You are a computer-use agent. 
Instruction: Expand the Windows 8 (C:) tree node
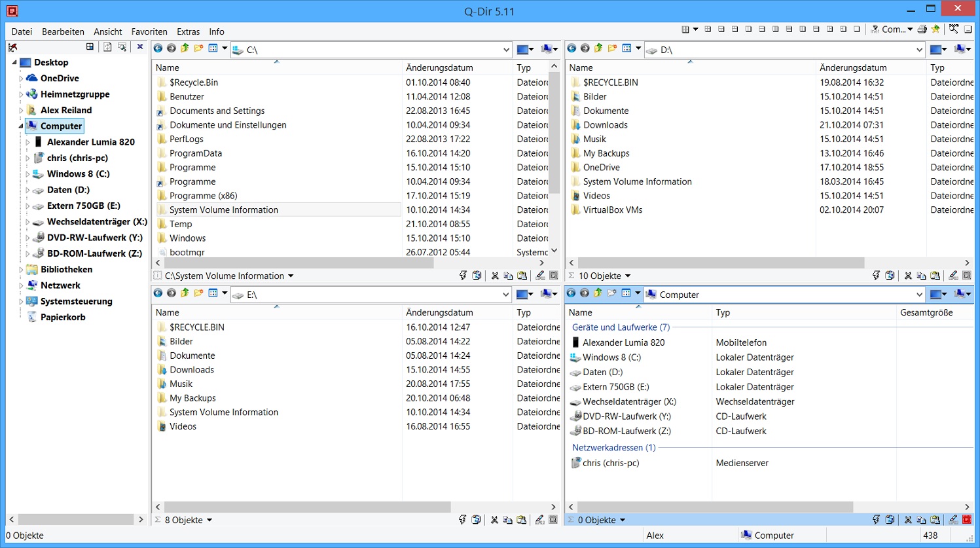coord(27,174)
